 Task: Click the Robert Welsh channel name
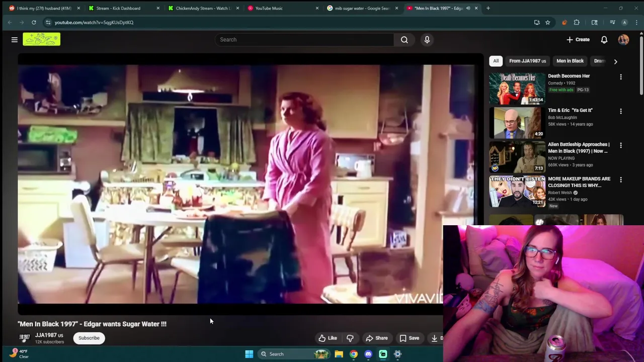pyautogui.click(x=560, y=193)
